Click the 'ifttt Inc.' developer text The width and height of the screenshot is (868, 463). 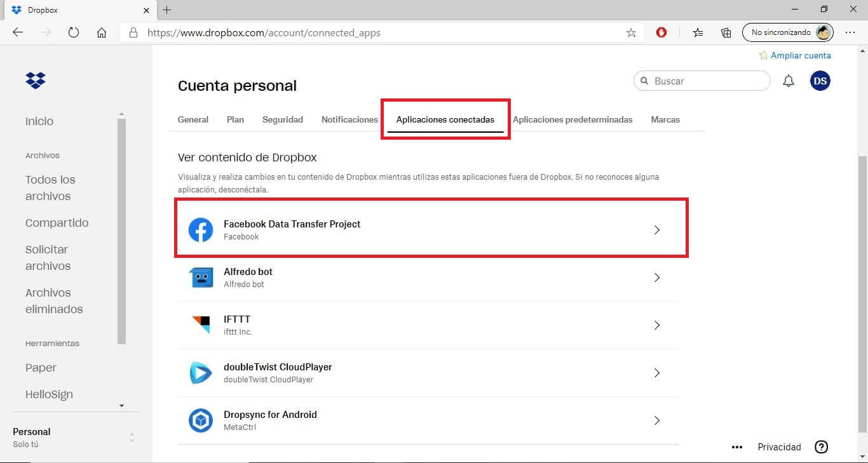(238, 332)
